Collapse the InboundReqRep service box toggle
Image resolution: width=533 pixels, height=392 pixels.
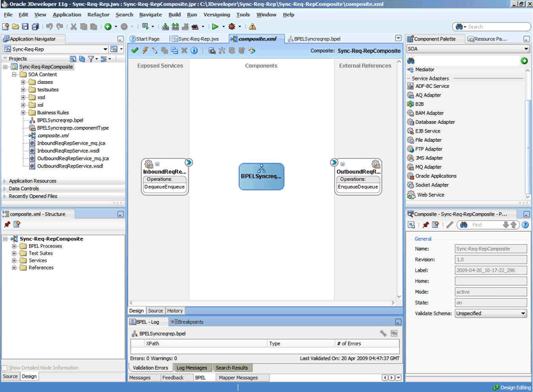pyautogui.click(x=157, y=164)
